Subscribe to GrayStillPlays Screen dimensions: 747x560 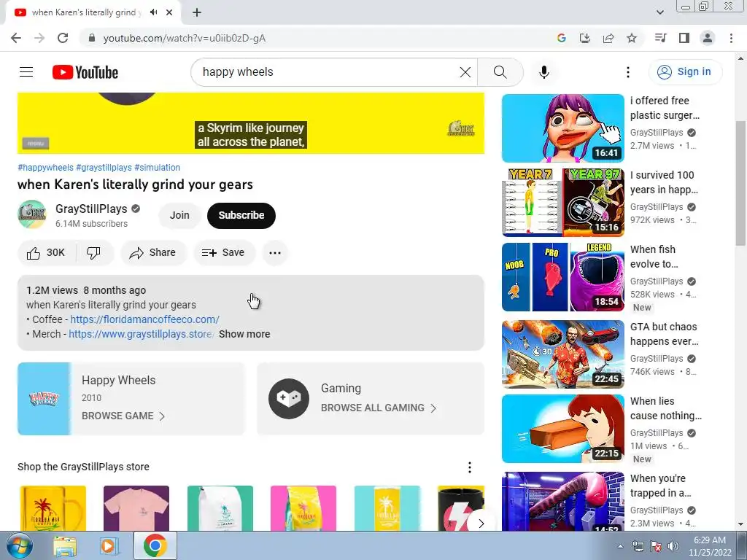click(x=241, y=215)
